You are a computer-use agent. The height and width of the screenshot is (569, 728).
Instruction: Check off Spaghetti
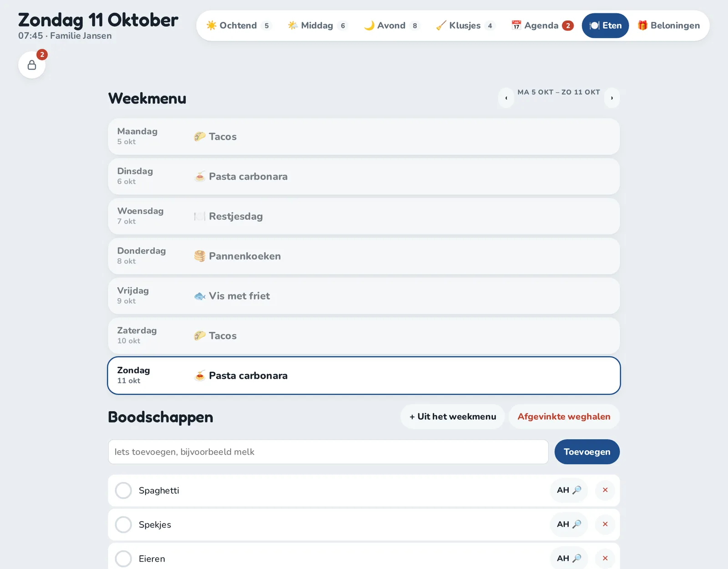(x=123, y=491)
